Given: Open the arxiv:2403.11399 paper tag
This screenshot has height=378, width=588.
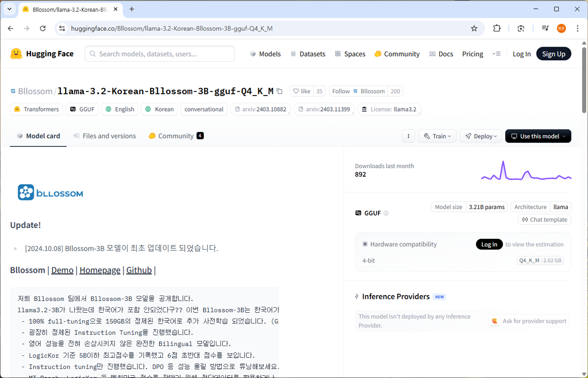Looking at the screenshot, I should (x=324, y=109).
